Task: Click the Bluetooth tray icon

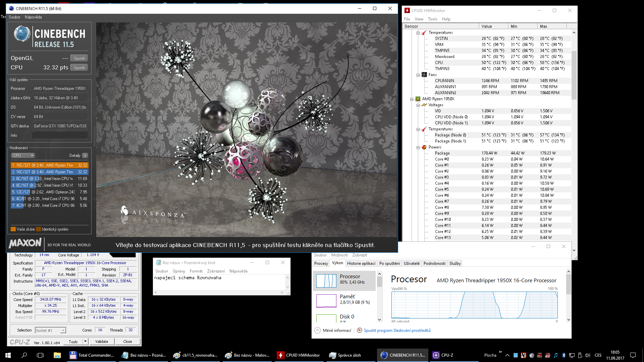Action: pos(563,355)
